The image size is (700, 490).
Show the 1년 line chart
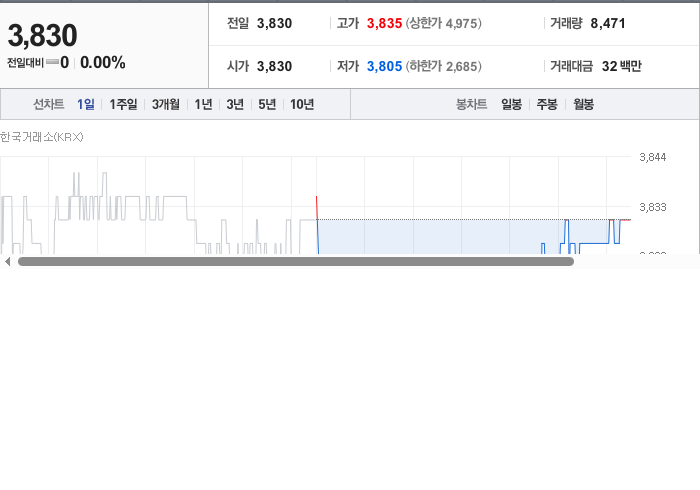coord(203,104)
